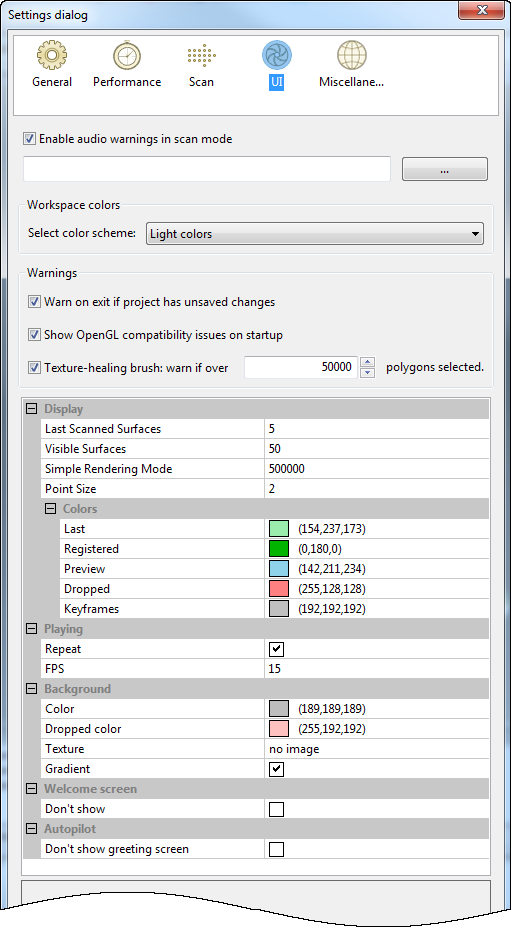512x929 pixels.
Task: Toggle Show OpenGL compatibility issues on startup
Action: [34, 335]
